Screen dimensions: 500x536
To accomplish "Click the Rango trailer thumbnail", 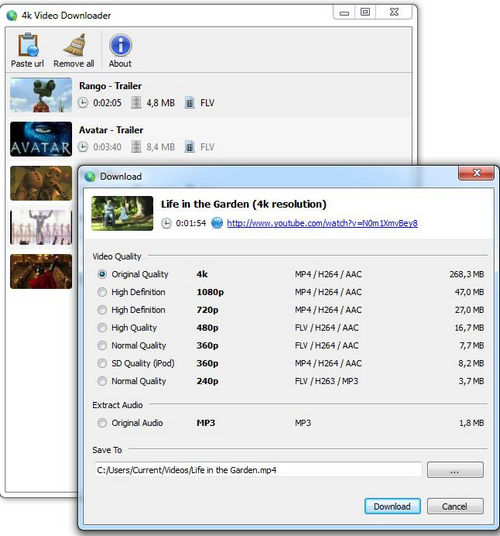I will click(x=41, y=95).
